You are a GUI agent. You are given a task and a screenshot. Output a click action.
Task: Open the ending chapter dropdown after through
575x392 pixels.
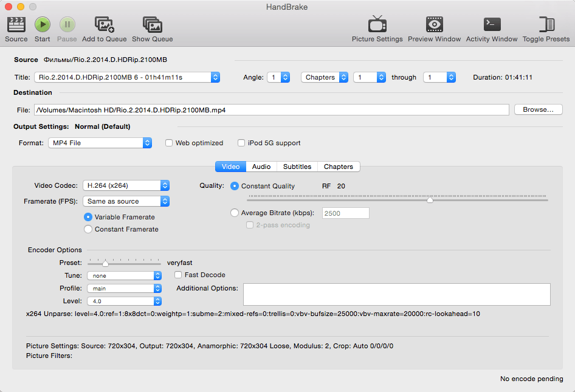tap(439, 77)
